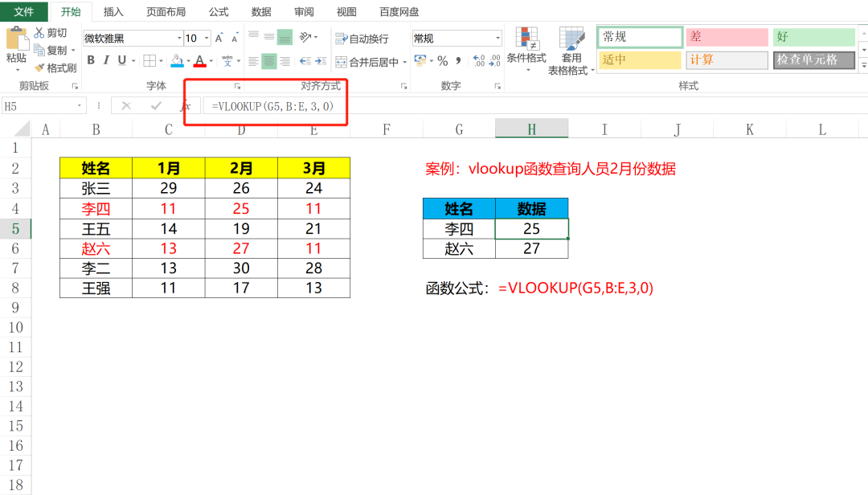Screen dimensions: 868x495
Task: Switch to the 公式 (Formulas) tab
Action: 218,11
